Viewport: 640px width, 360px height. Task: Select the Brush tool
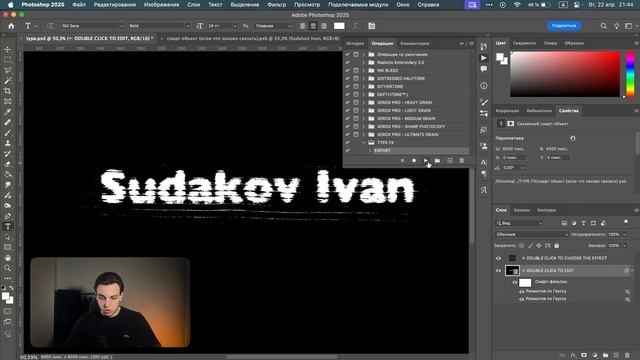click(x=8, y=133)
